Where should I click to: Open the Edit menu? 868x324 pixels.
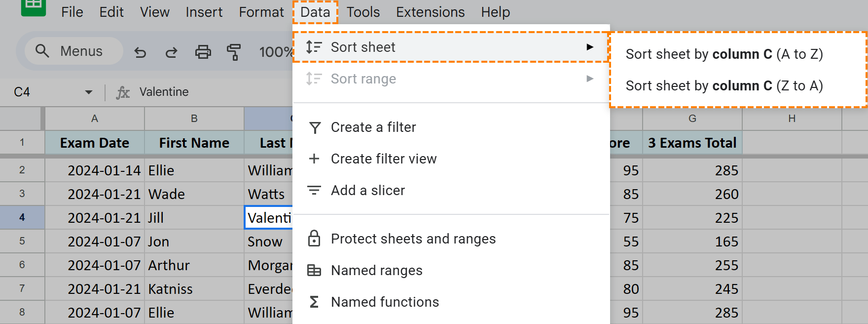tap(111, 12)
